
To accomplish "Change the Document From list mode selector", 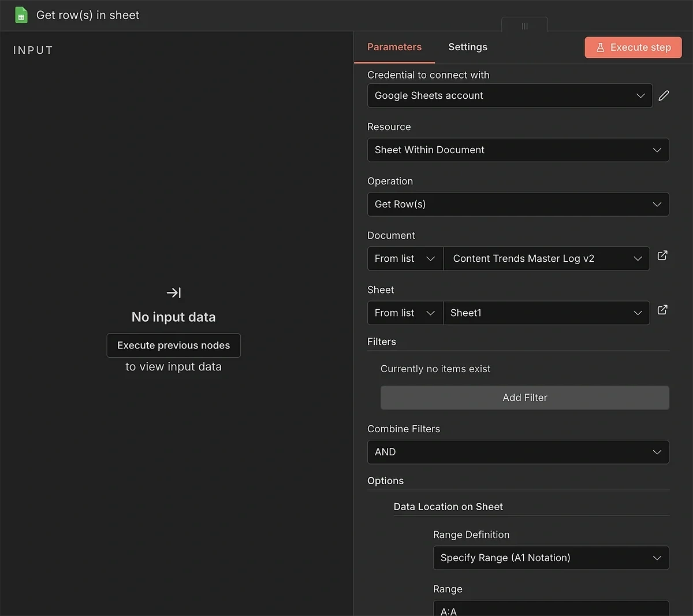I will click(405, 259).
